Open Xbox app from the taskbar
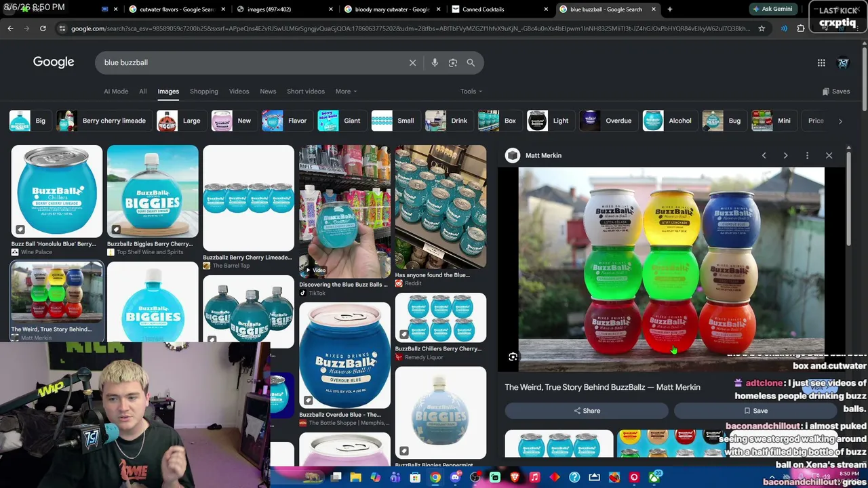 click(x=654, y=478)
